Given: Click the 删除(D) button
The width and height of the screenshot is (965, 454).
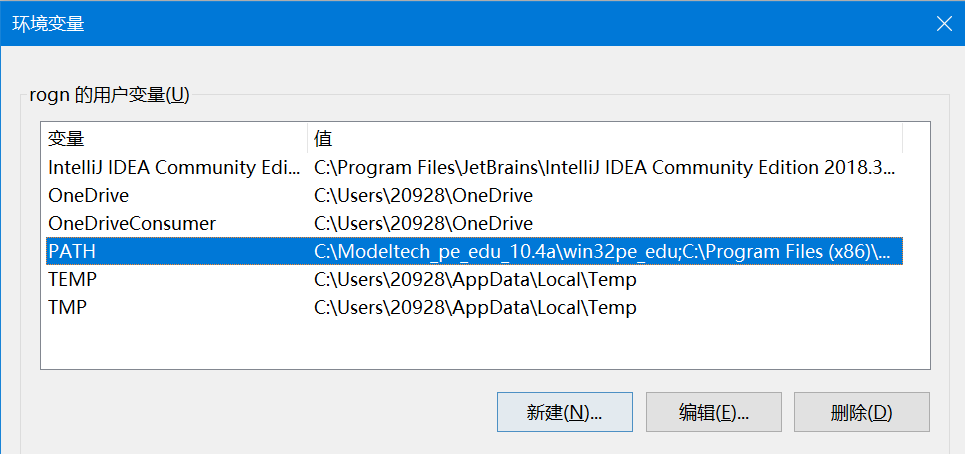Looking at the screenshot, I should point(861,412).
